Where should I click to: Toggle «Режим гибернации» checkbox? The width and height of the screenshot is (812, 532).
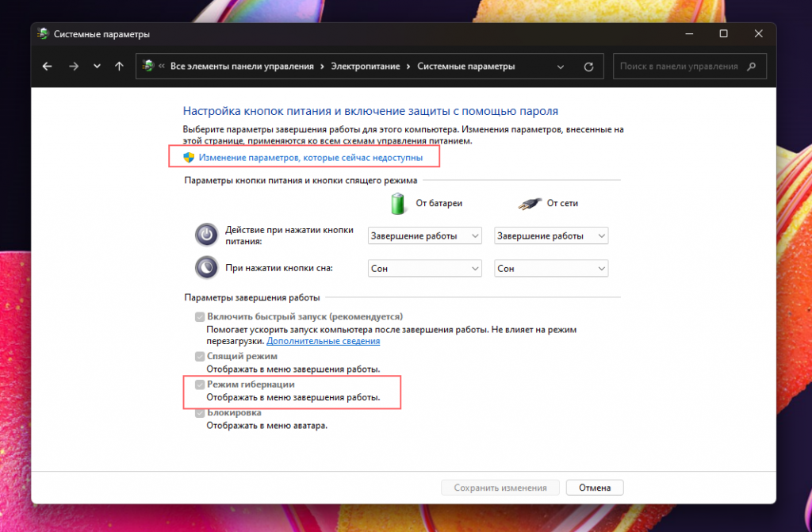click(199, 385)
